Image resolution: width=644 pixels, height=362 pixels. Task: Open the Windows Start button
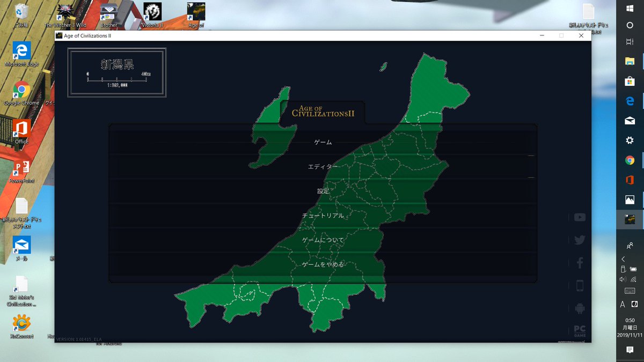[630, 9]
